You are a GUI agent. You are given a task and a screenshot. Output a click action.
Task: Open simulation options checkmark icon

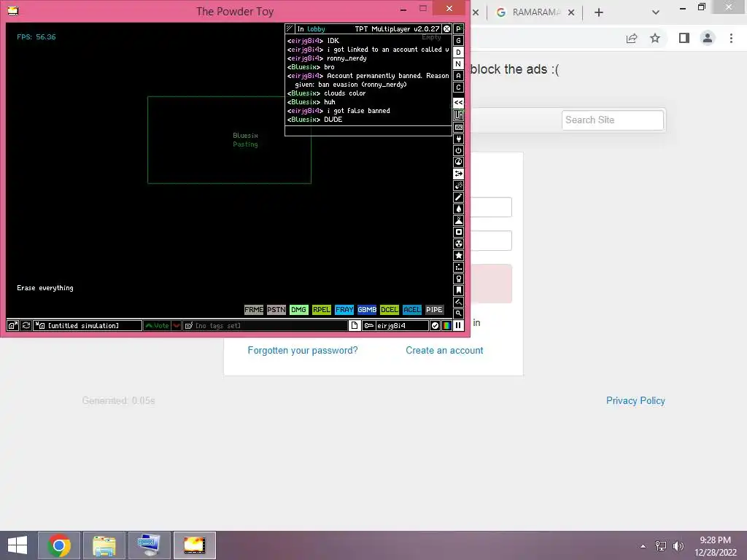pos(435,326)
